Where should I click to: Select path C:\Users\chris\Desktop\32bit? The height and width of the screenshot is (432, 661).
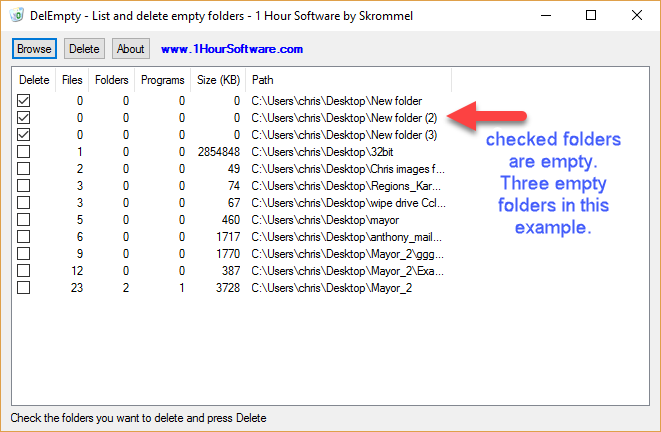(x=322, y=152)
